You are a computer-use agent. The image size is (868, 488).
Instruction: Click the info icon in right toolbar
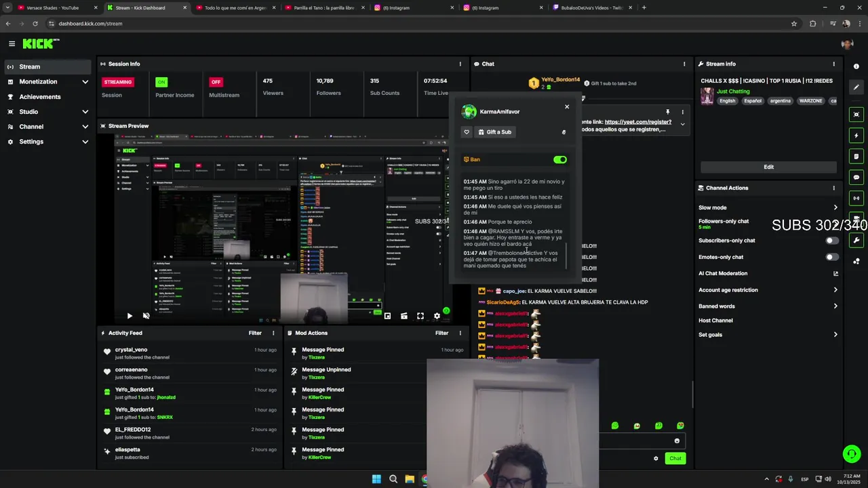coord(856,66)
